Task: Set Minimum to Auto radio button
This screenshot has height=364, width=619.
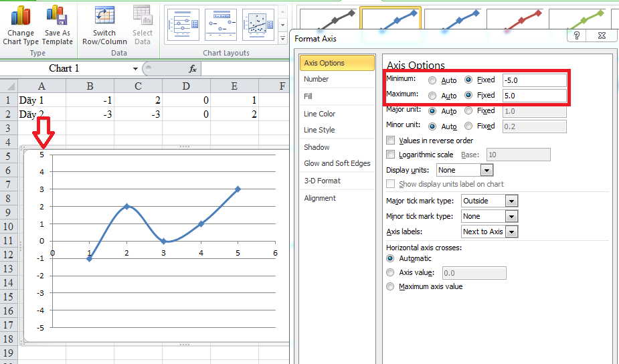Action: pyautogui.click(x=432, y=80)
